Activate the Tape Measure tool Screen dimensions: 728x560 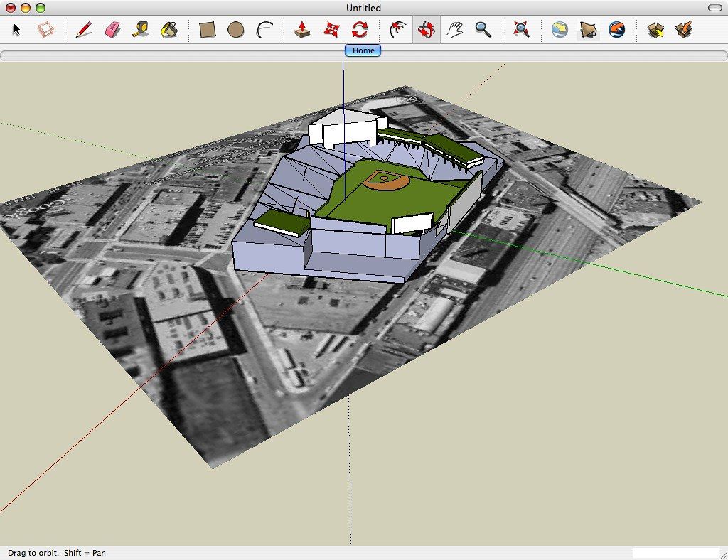(141, 30)
